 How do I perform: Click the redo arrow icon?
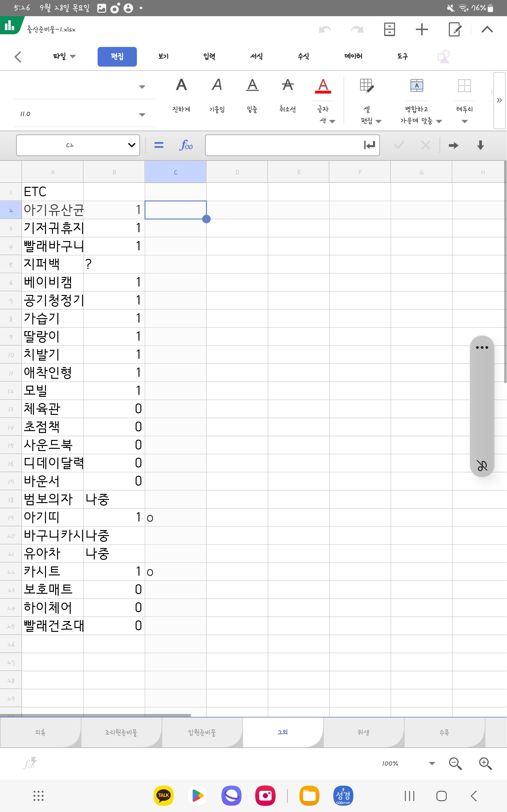click(x=357, y=29)
